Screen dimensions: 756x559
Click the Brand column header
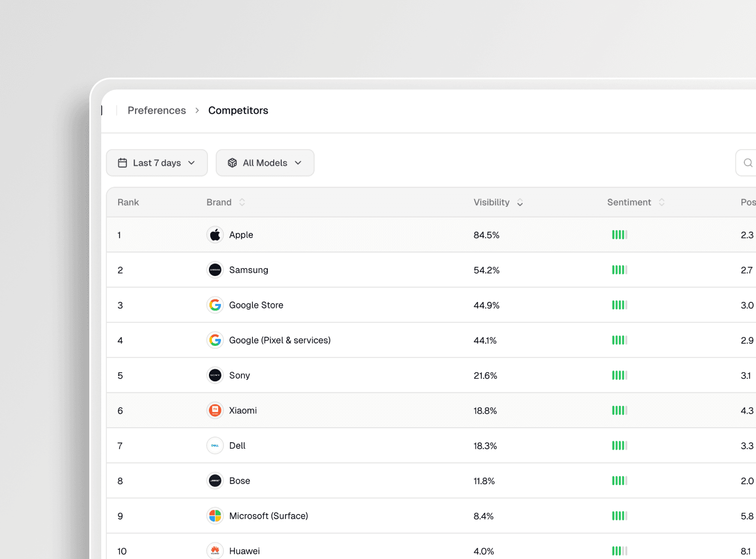(219, 202)
